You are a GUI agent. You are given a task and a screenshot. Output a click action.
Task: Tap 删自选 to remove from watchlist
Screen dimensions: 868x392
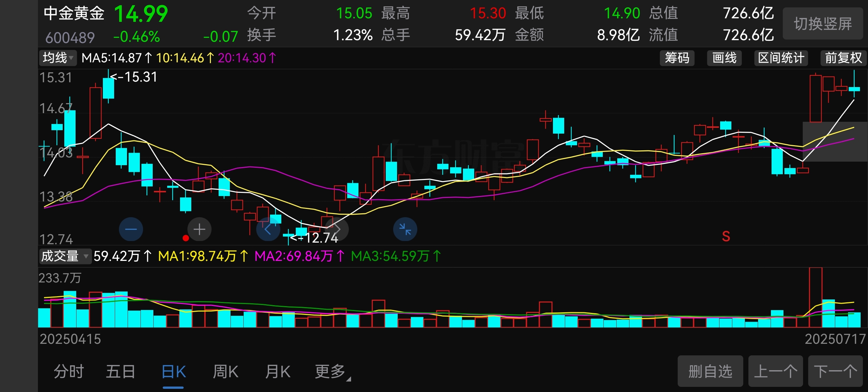click(x=710, y=371)
